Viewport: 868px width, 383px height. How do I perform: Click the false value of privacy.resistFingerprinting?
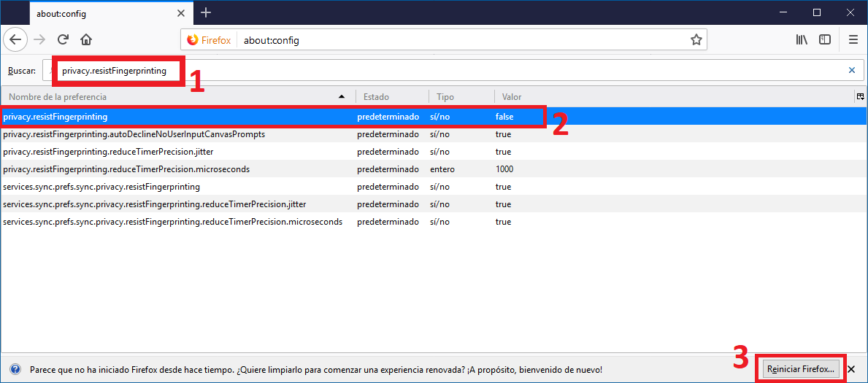tap(504, 117)
